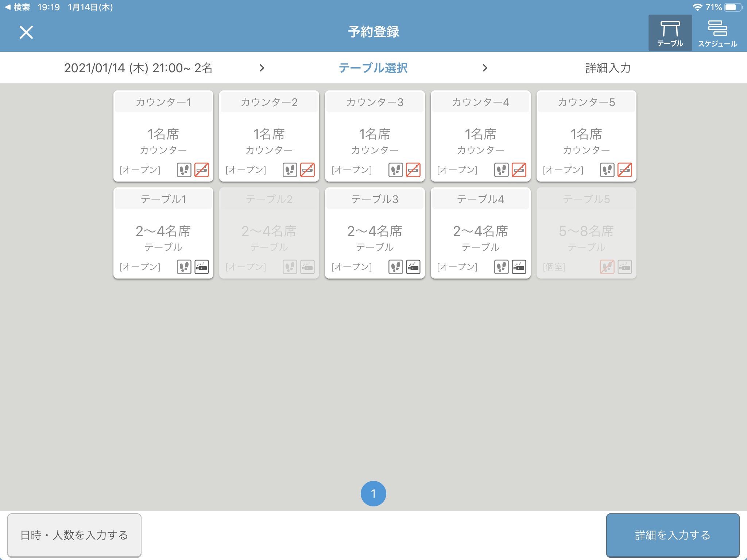Tap the smoking icon on テーブル3
The width and height of the screenshot is (747, 560).
click(x=413, y=267)
